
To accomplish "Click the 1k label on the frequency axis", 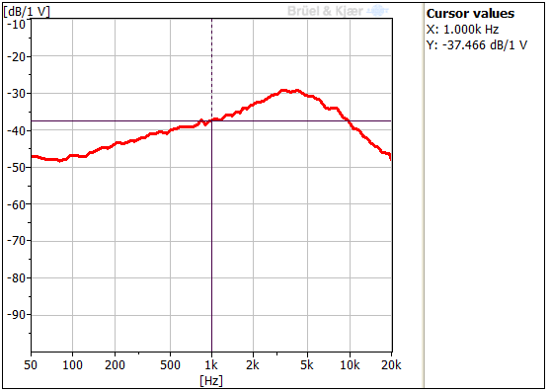I will click(x=211, y=365).
